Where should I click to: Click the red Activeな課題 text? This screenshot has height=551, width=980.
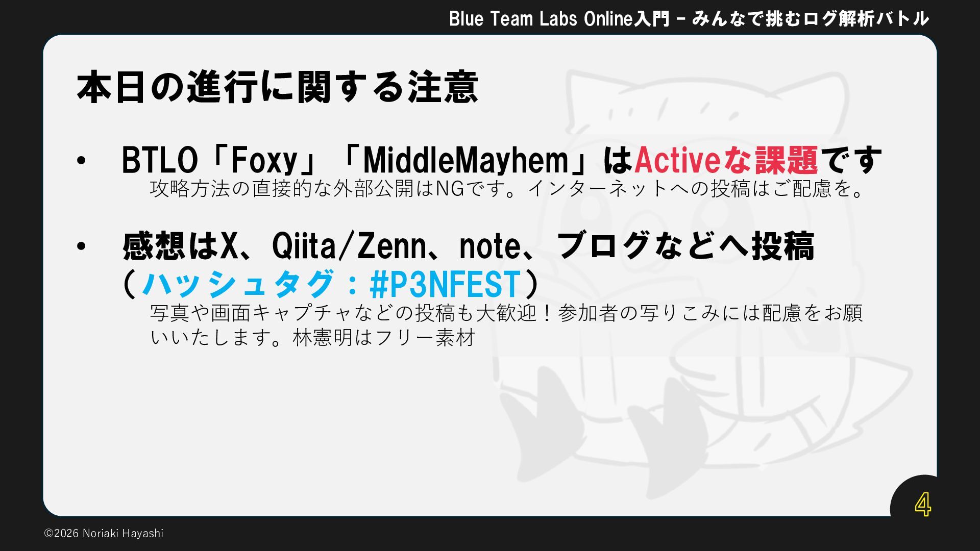pos(726,160)
